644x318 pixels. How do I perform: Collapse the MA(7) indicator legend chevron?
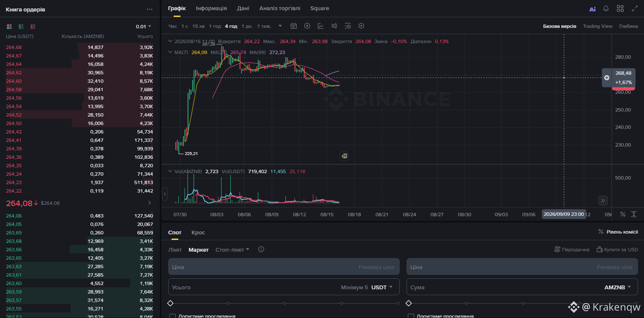click(170, 52)
